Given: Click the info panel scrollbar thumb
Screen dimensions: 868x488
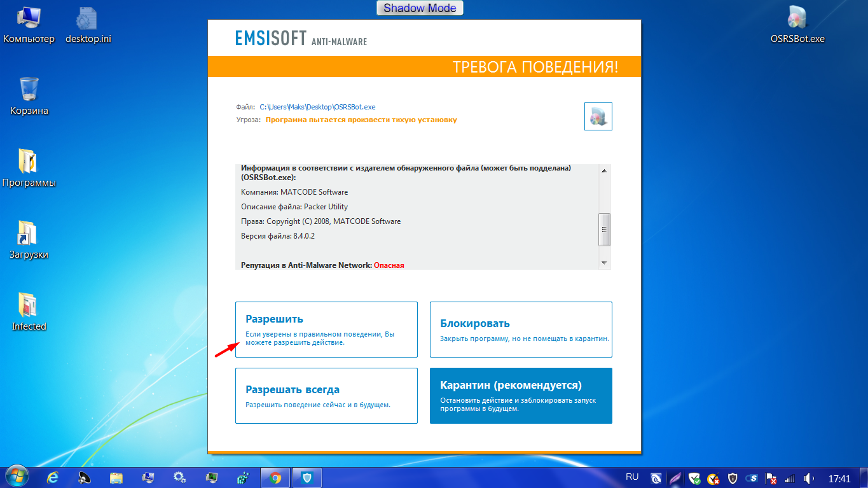Looking at the screenshot, I should tap(604, 229).
